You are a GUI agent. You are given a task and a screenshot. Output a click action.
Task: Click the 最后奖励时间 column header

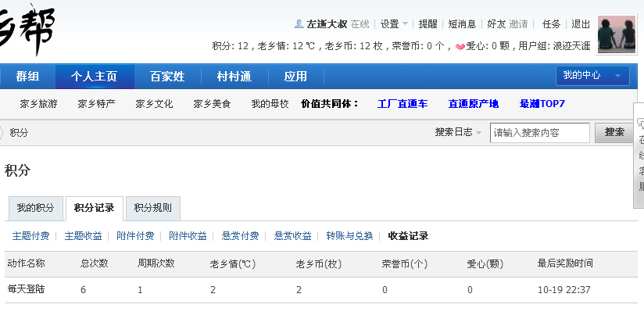pos(565,263)
